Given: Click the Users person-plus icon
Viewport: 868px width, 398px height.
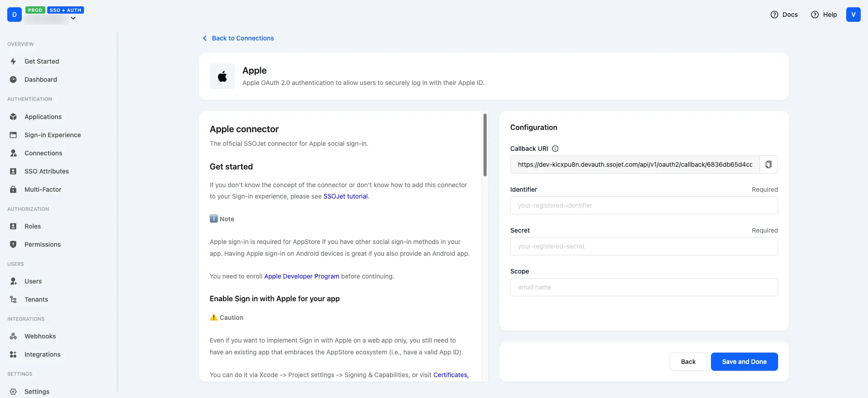Looking at the screenshot, I should click(13, 281).
